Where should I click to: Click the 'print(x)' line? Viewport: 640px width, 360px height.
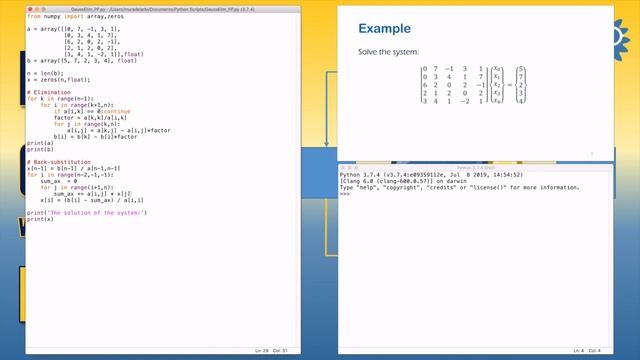[x=40, y=219]
